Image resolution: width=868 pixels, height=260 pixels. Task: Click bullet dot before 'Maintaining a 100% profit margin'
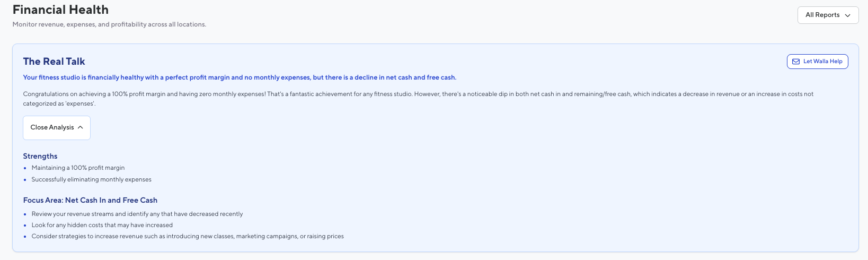(x=25, y=168)
